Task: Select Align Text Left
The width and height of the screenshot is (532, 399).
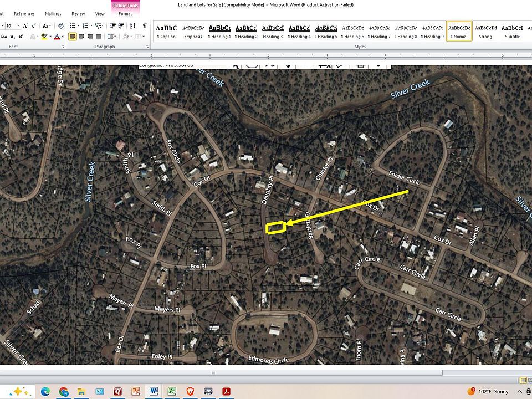Action: 72,37
